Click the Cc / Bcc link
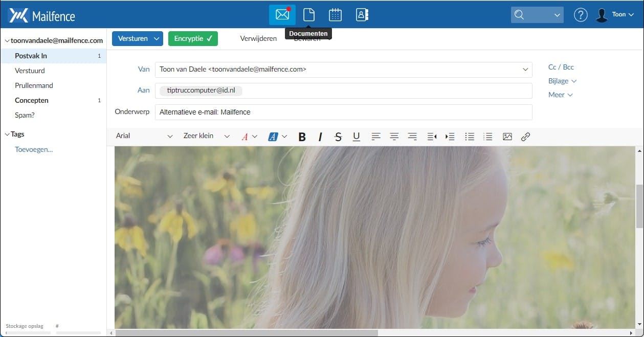This screenshot has height=337, width=644. point(561,67)
